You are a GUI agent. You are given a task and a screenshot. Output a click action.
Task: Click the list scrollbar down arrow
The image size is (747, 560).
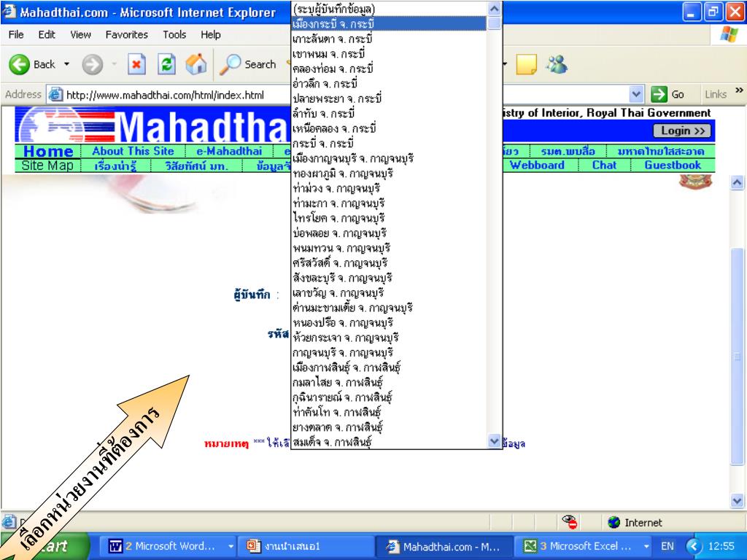coord(495,441)
